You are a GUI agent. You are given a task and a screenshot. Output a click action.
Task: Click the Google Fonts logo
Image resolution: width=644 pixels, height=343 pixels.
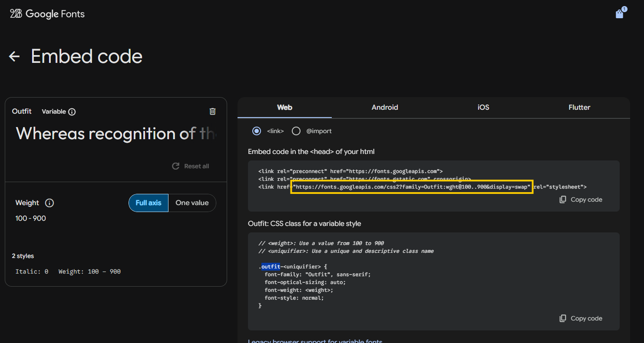47,14
